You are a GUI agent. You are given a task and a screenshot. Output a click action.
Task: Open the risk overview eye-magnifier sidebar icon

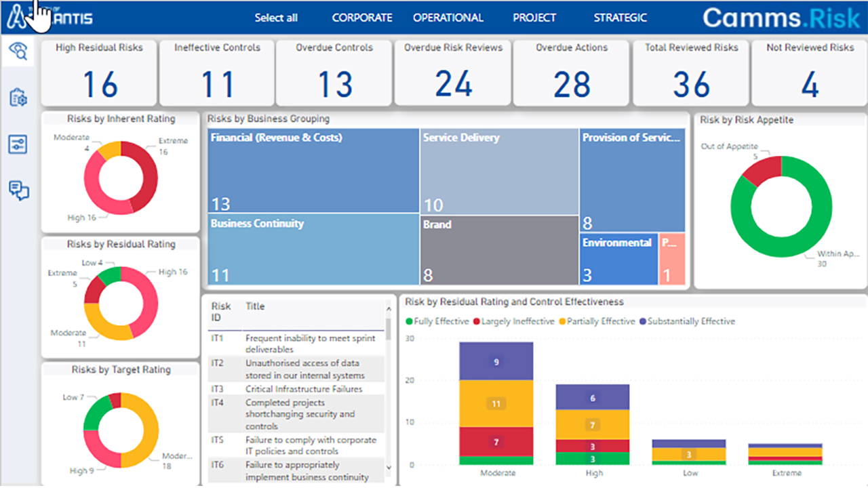[x=19, y=52]
